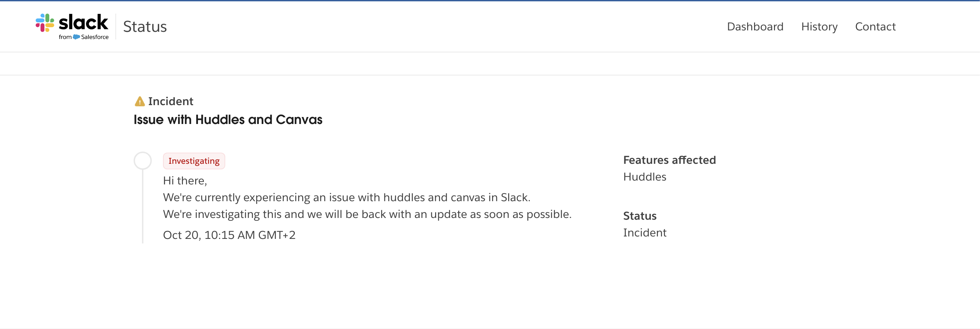
Task: Click the Status header title
Action: [x=145, y=27]
